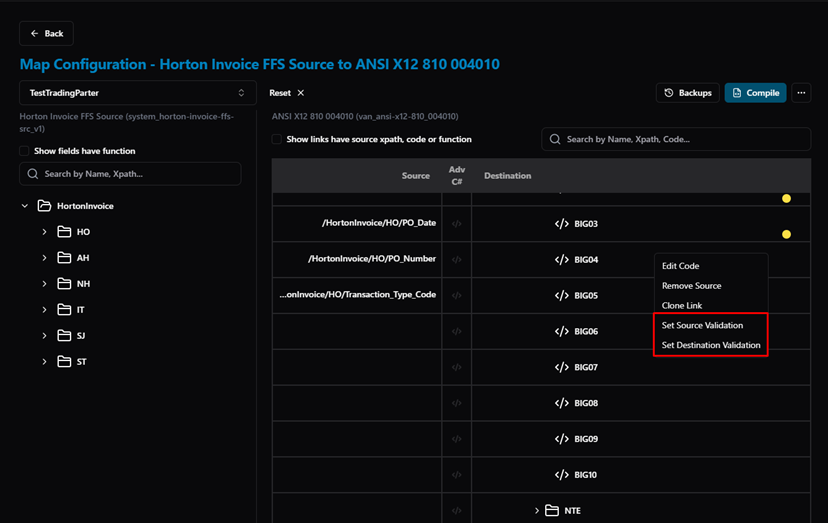Click Adv C# code icon in NTE row

(457, 511)
